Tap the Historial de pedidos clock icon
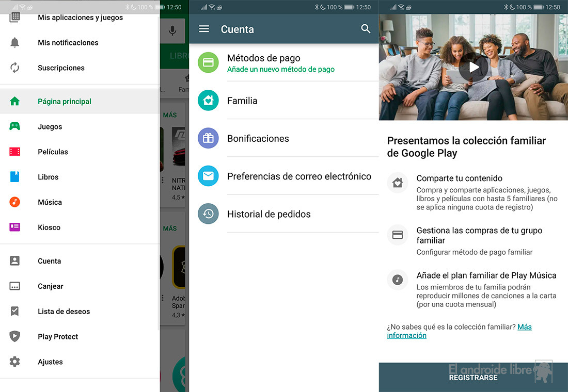568x392 pixels. [208, 214]
